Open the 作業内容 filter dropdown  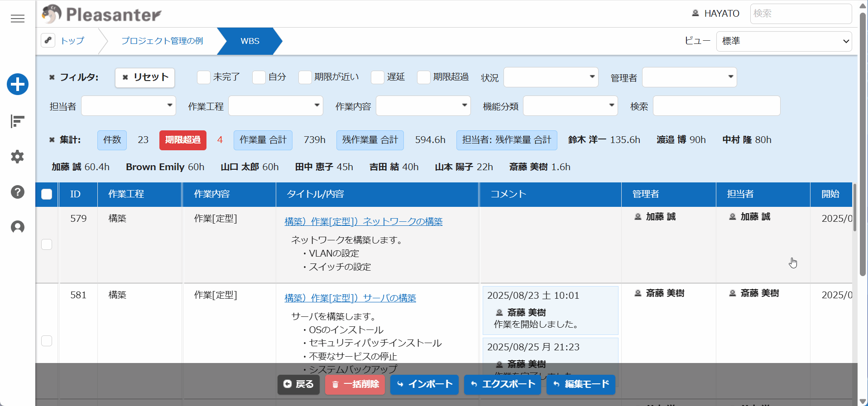coord(423,106)
